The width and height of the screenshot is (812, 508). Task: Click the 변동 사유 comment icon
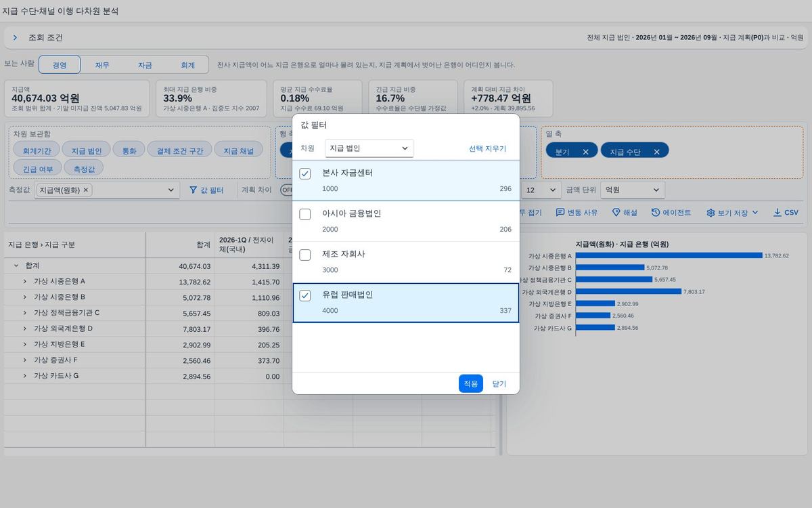click(x=560, y=213)
